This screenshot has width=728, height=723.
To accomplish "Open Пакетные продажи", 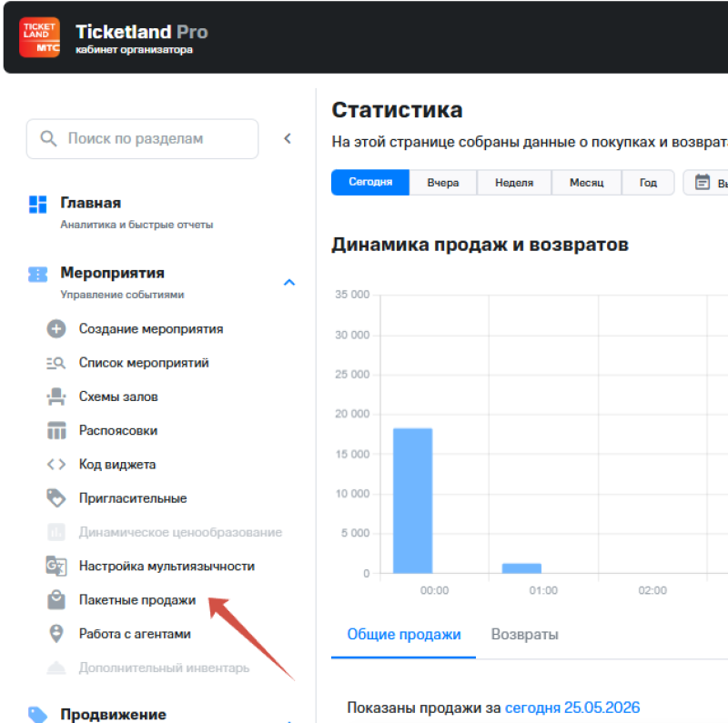I will coord(137,600).
